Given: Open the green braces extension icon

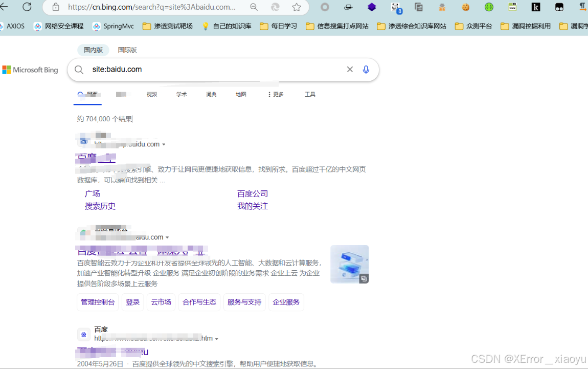Looking at the screenshot, I should 489,7.
